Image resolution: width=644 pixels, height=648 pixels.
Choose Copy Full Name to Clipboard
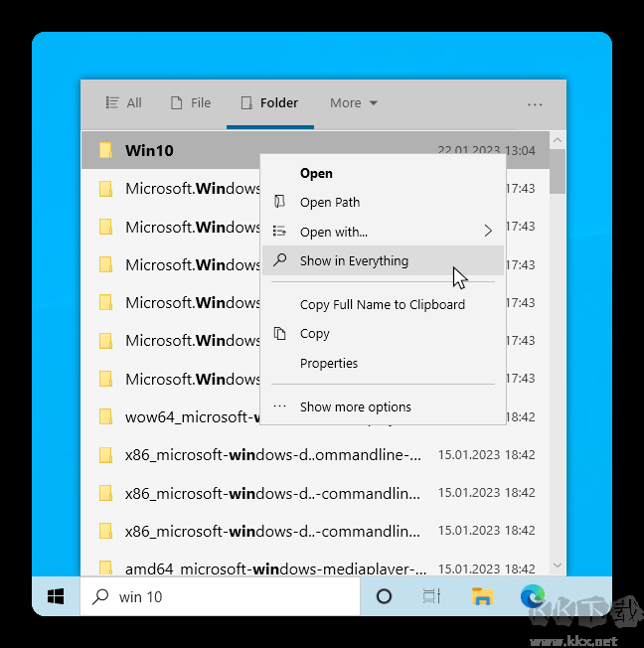[383, 304]
